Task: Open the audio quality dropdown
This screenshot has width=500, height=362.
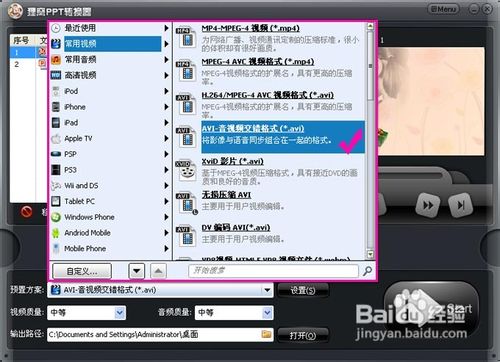Action: coord(267,313)
